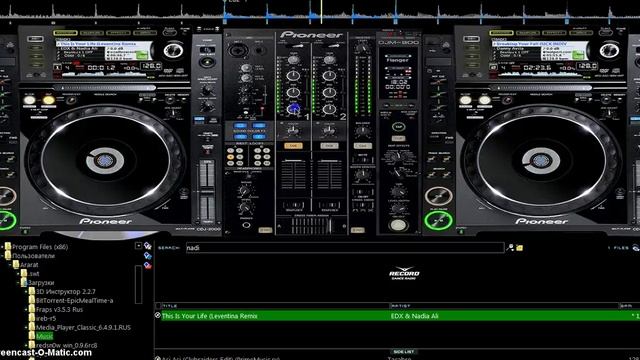Open first display tab on left deck
The image size is (640, 360).
[x=65, y=33]
